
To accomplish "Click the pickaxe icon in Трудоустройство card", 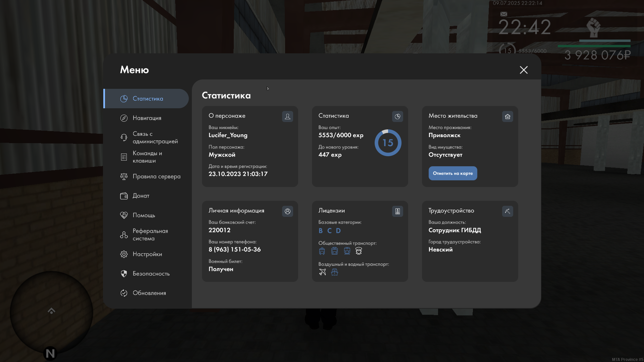I will click(x=507, y=211).
